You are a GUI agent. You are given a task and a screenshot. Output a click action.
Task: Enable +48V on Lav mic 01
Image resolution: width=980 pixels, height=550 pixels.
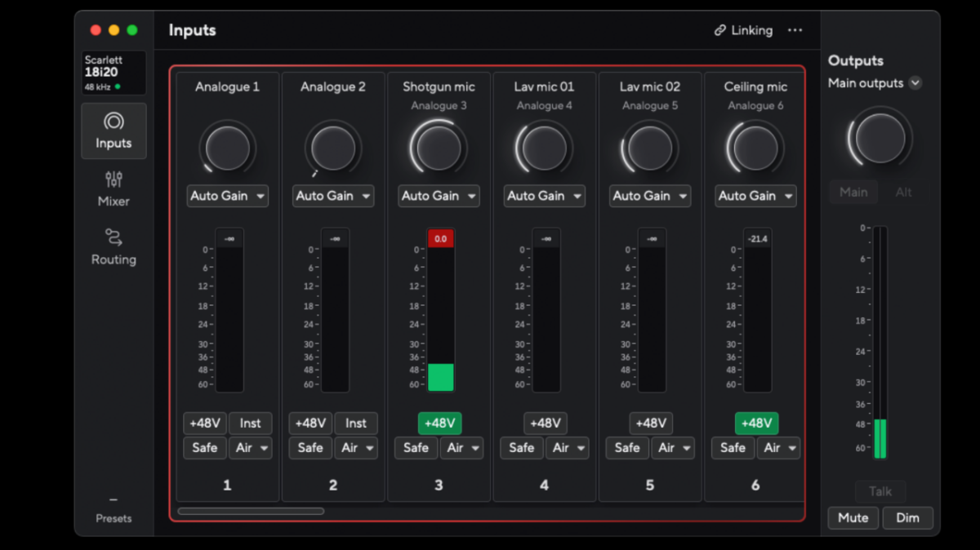[545, 423]
